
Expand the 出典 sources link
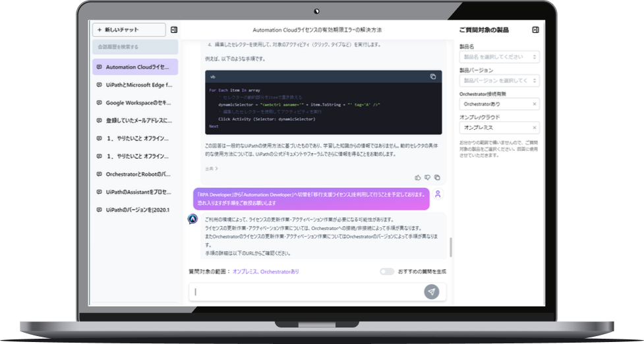pyautogui.click(x=212, y=169)
